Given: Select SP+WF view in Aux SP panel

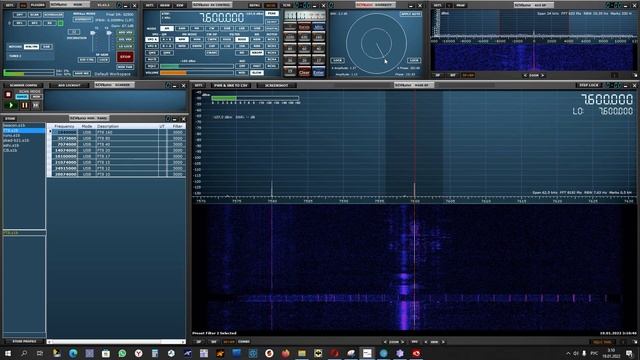Looking at the screenshot, I should pos(468,76).
